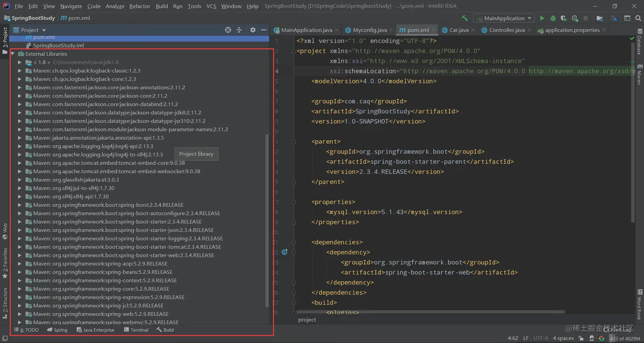Open MainApplication run configuration dropdown
Screen dimensions: 644x343
click(x=503, y=18)
